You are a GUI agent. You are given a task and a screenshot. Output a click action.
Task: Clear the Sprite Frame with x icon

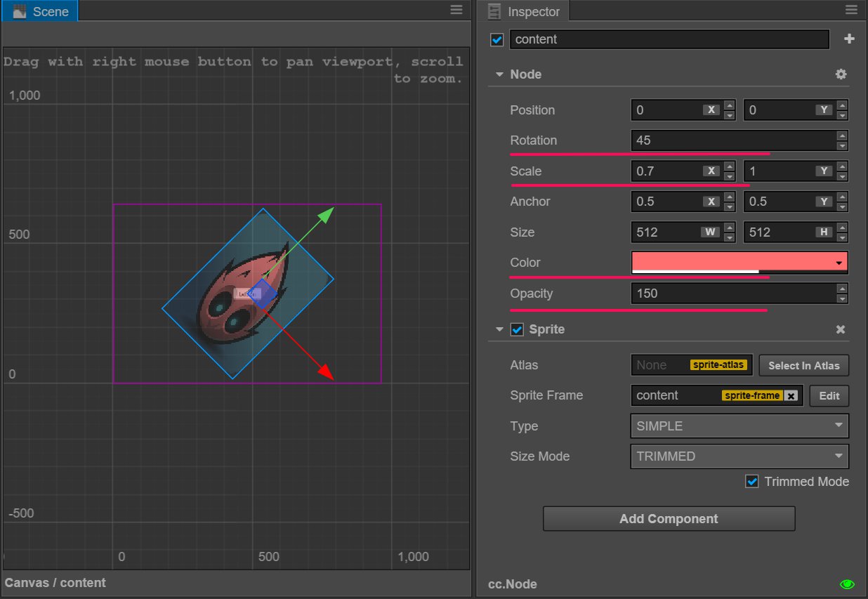[791, 395]
